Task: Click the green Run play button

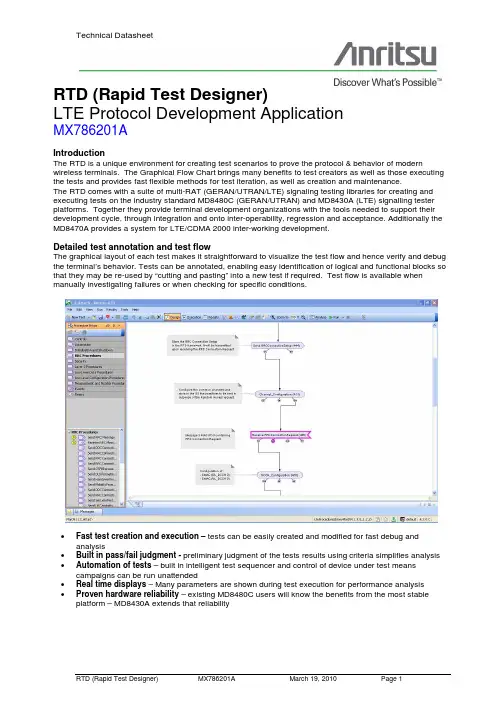Action: (x=334, y=317)
